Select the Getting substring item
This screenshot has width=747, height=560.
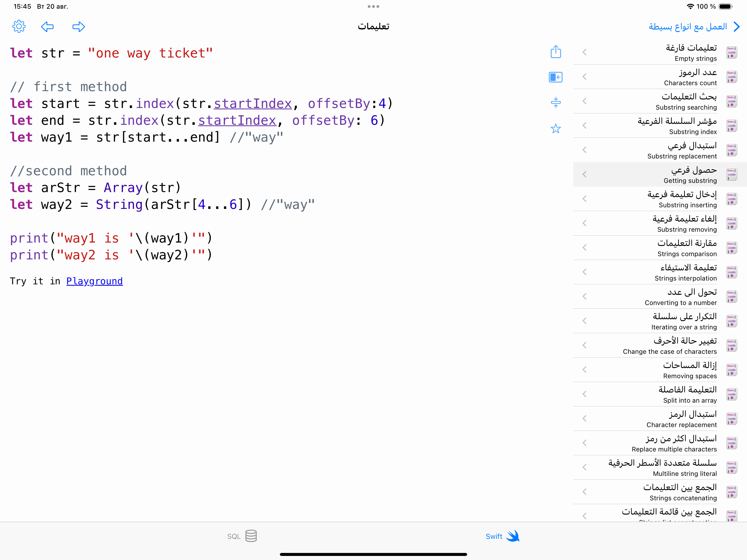[660, 174]
